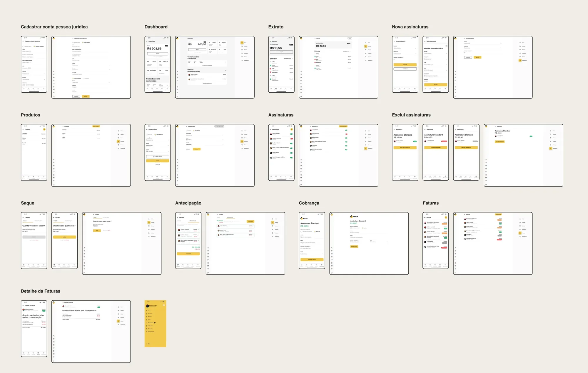Click Próximo passo button in mobile Cobrança
Screen dimensions: 588x373
coord(312,260)
